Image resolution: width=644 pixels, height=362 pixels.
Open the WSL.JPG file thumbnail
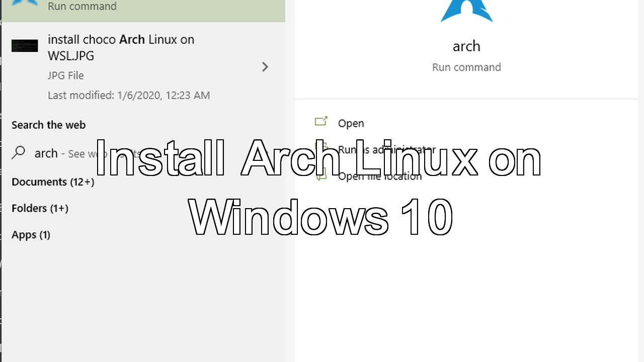point(25,46)
